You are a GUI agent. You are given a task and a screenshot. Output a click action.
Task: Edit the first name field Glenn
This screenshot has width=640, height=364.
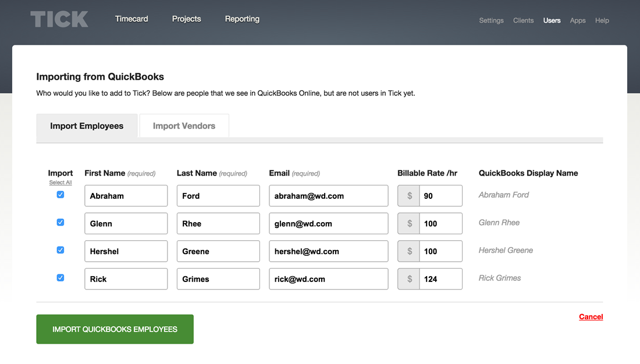click(126, 224)
